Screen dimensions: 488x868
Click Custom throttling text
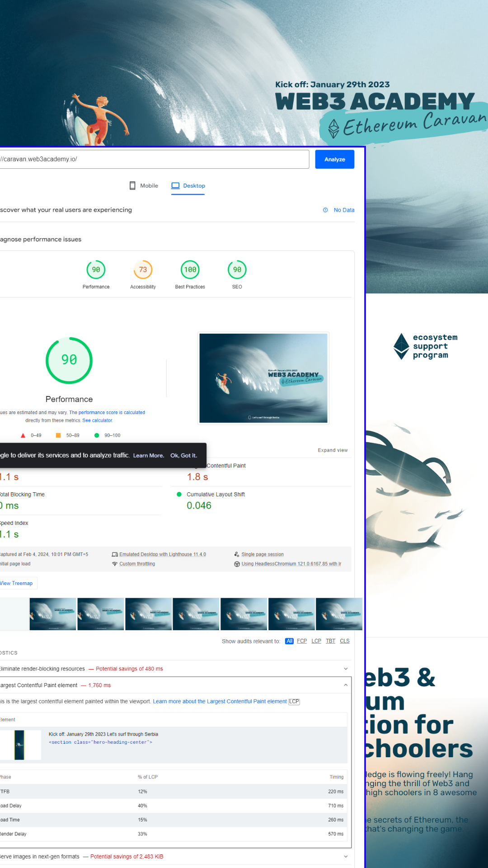[x=137, y=564]
